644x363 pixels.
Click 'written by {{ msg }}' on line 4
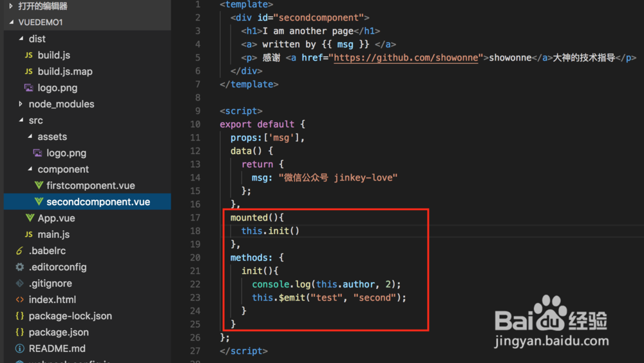[316, 44]
